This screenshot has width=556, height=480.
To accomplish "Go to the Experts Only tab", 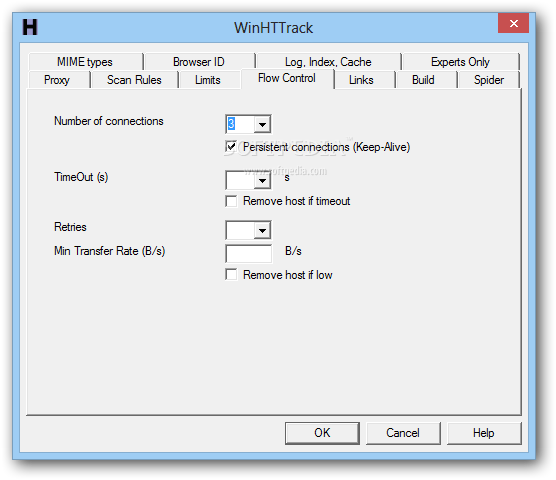I will pos(460,62).
